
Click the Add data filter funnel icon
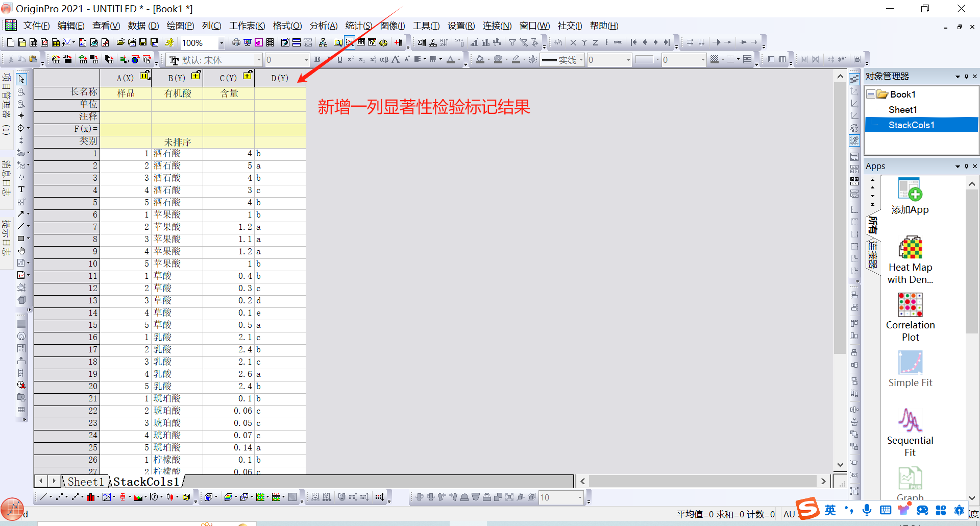point(512,42)
